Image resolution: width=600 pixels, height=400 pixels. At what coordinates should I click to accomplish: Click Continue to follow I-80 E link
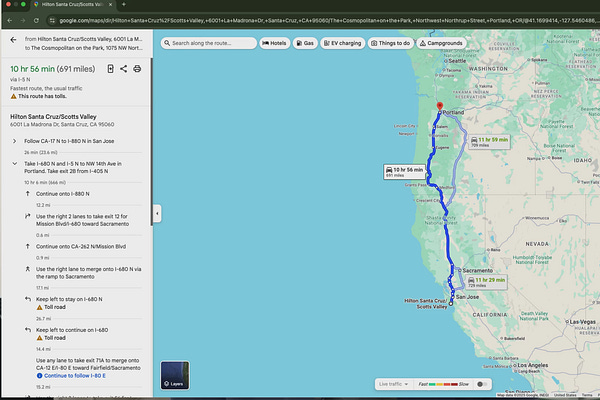[x=75, y=376]
